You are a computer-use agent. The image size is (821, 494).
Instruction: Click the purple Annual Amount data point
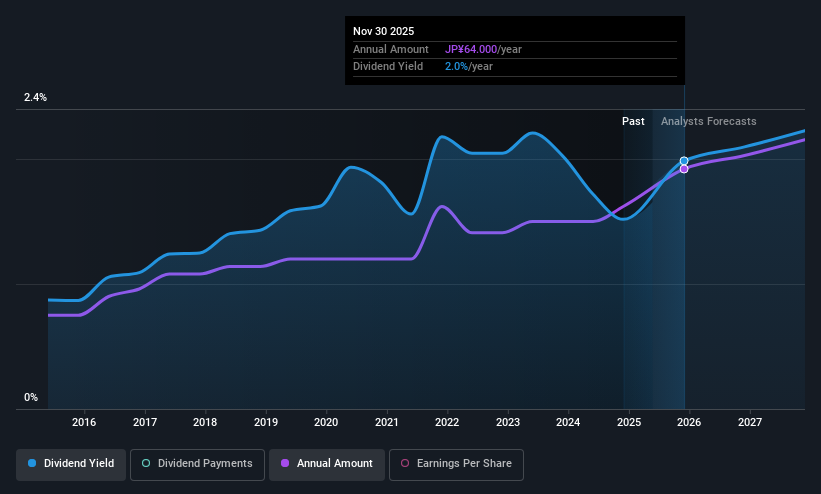tap(684, 169)
